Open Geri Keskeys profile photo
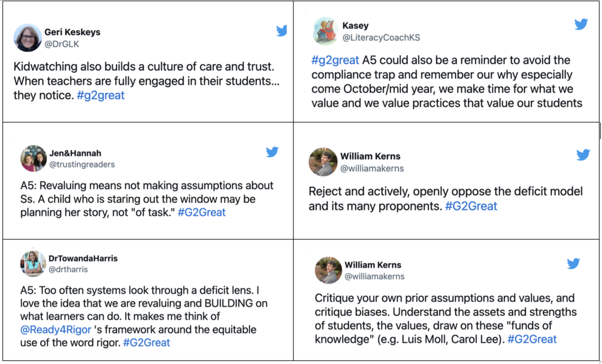The height and width of the screenshot is (364, 602). click(28, 38)
